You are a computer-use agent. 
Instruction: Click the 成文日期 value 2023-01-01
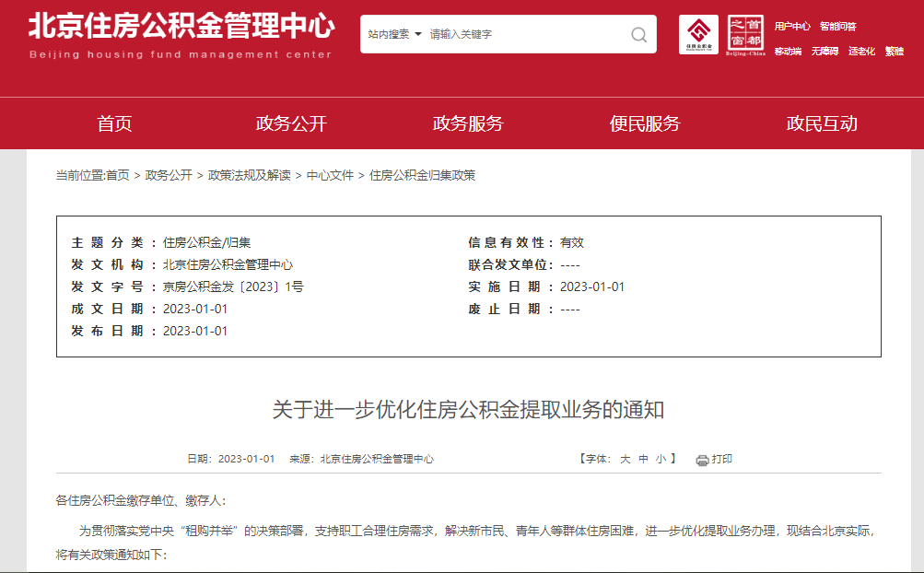(x=195, y=309)
